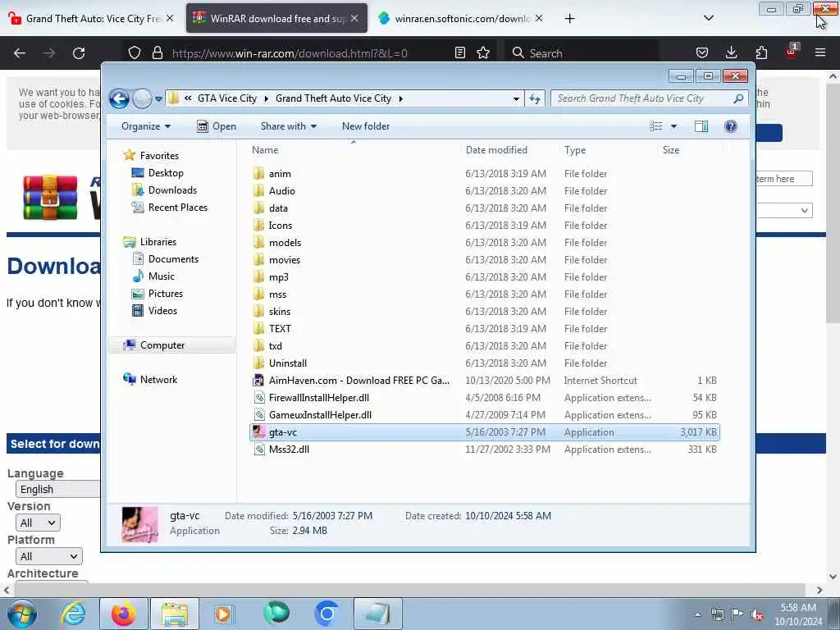Select the AimHaven.com internet shortcut icon
The image size is (840, 630).
point(258,381)
